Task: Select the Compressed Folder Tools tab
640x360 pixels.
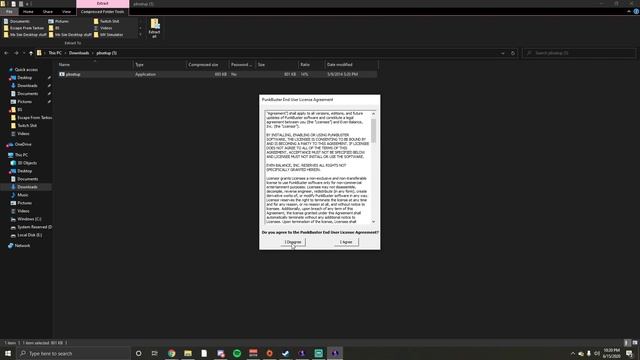Action: [102, 11]
